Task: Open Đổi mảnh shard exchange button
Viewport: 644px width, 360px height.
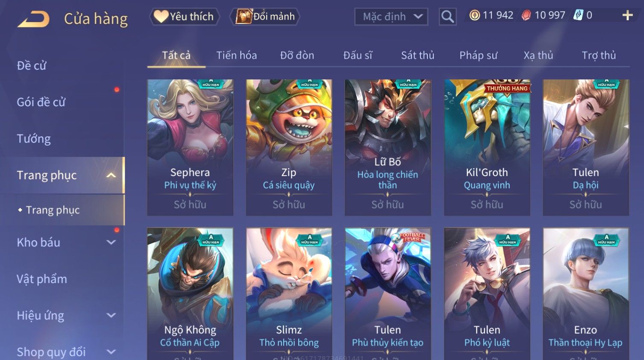Action: (265, 17)
